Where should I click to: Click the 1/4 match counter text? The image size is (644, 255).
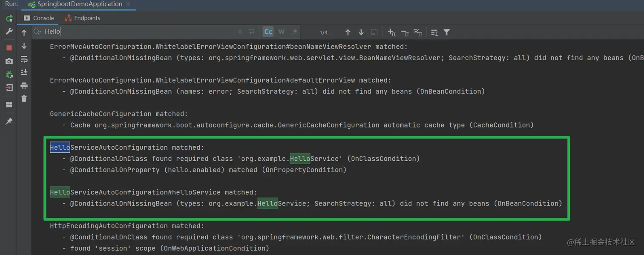[324, 32]
